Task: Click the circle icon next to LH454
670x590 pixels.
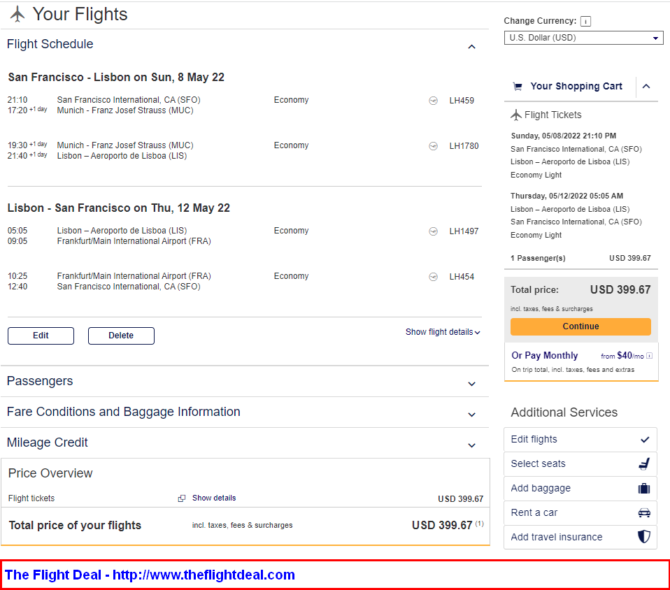Action: (x=433, y=277)
